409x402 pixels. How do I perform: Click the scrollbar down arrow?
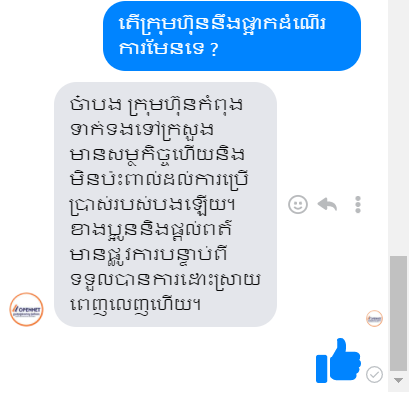398,380
